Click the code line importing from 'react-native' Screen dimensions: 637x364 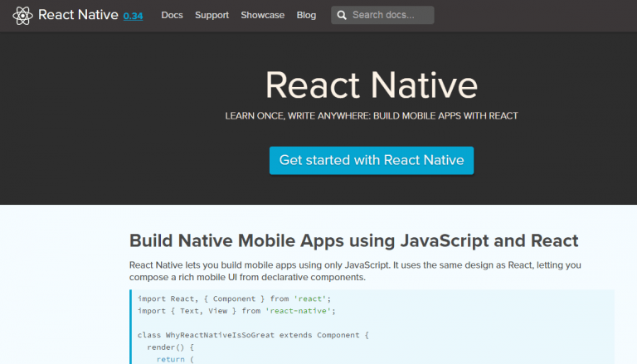[x=236, y=311]
